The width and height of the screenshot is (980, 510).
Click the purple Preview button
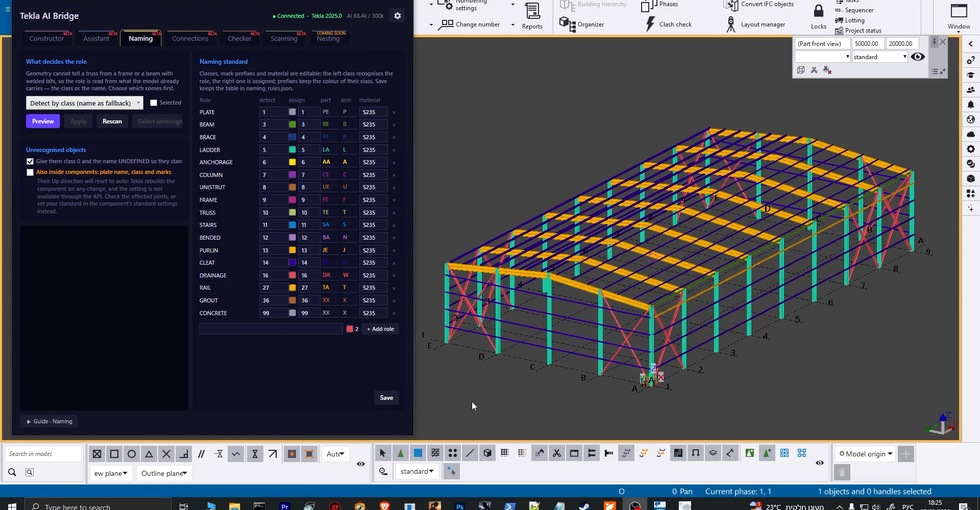click(43, 121)
